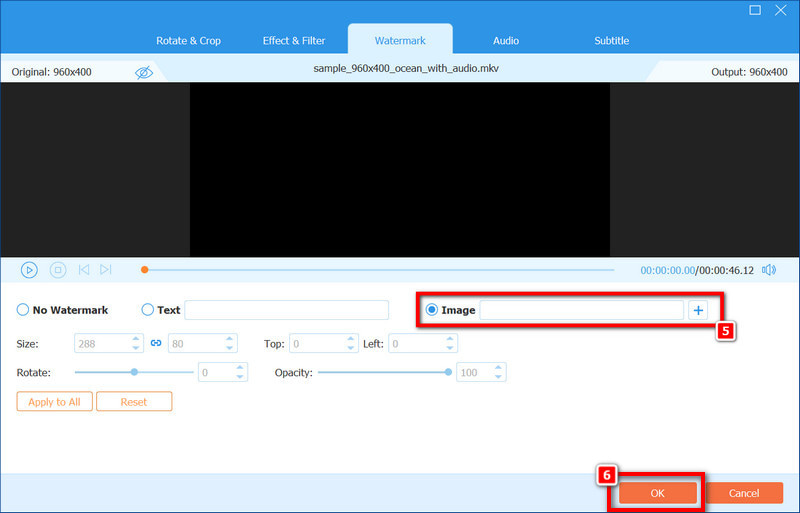
Task: Increase the Size width stepper value
Action: point(137,339)
